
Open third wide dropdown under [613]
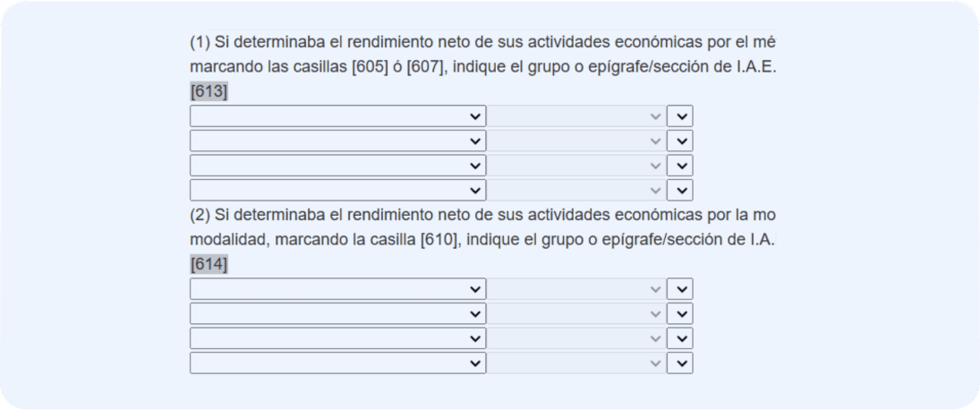tap(337, 166)
